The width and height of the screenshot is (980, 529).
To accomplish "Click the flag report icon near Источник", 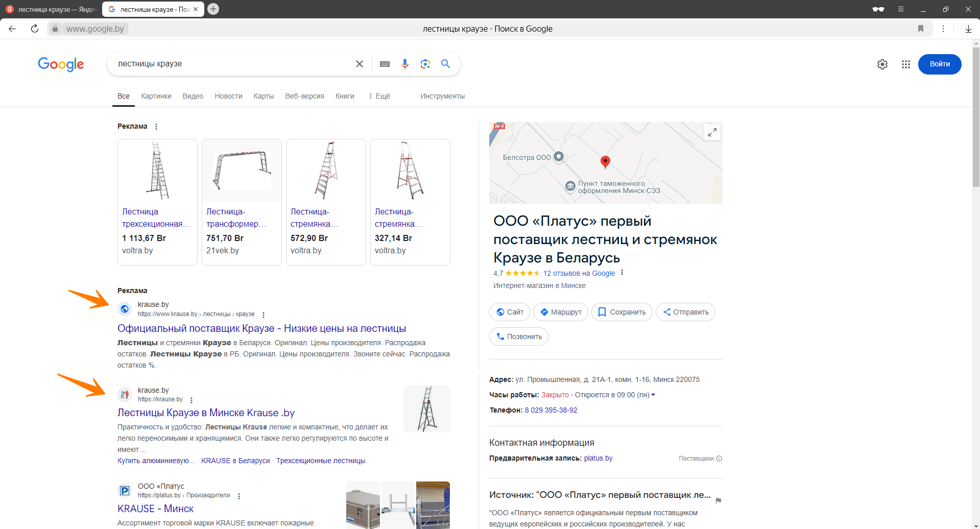I will tap(719, 500).
